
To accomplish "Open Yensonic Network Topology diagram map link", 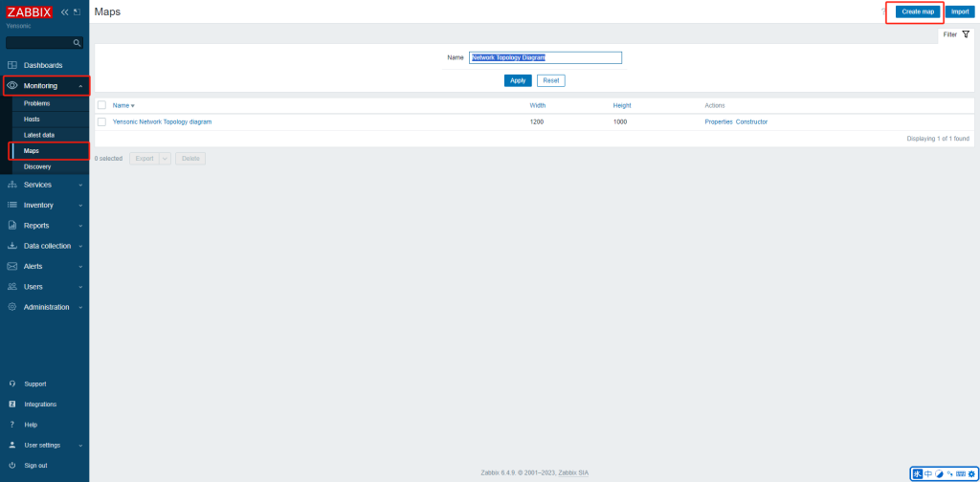I will pos(163,121).
